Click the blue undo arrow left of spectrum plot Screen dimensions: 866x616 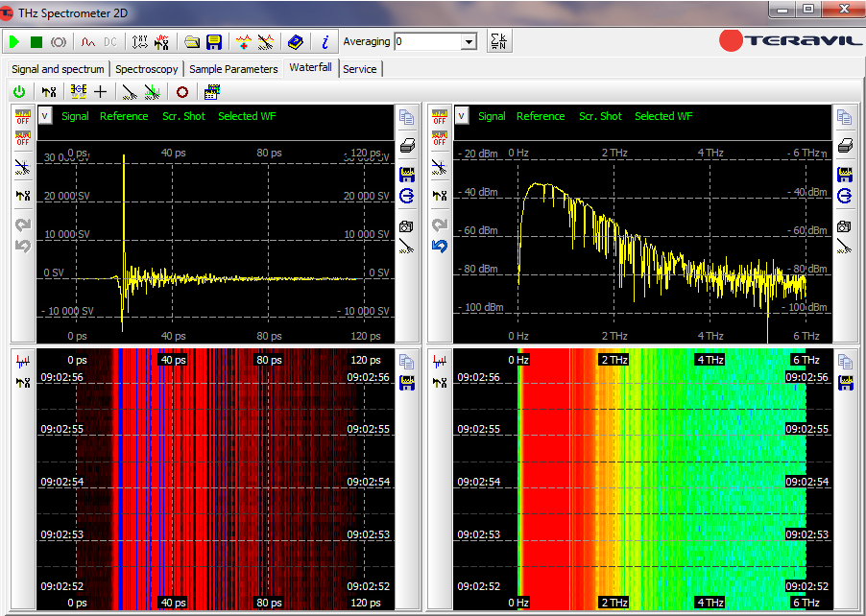(x=440, y=247)
